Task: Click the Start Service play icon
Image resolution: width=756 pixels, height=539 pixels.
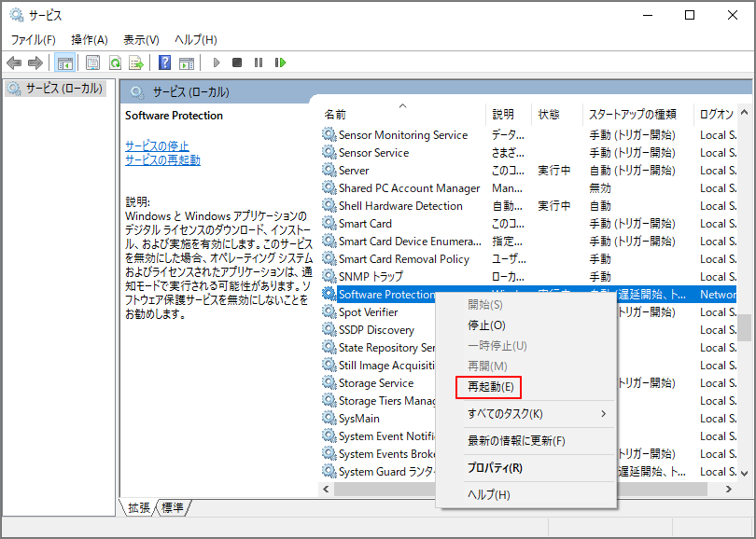Action: click(217, 62)
